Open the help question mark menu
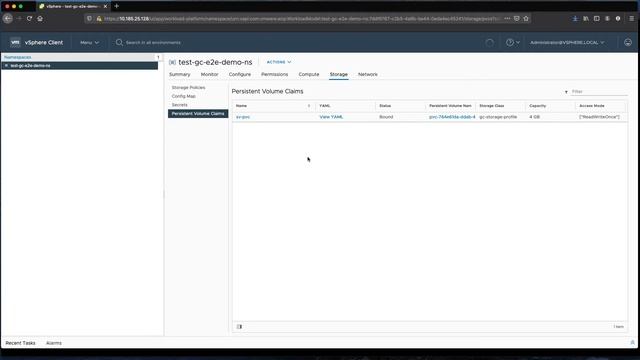 [512, 42]
